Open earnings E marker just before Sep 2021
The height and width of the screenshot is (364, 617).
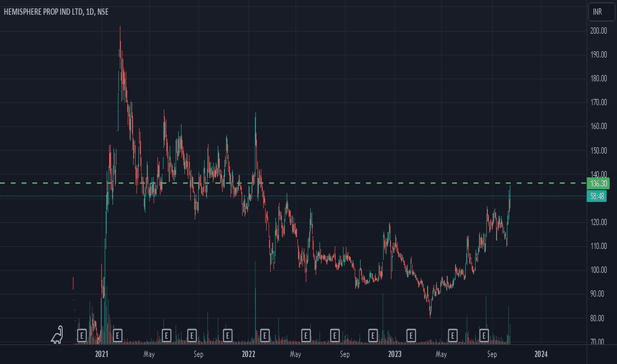click(x=191, y=336)
